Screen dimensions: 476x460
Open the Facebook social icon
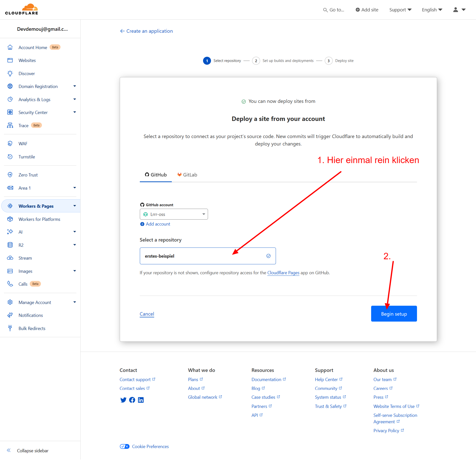pyautogui.click(x=132, y=400)
